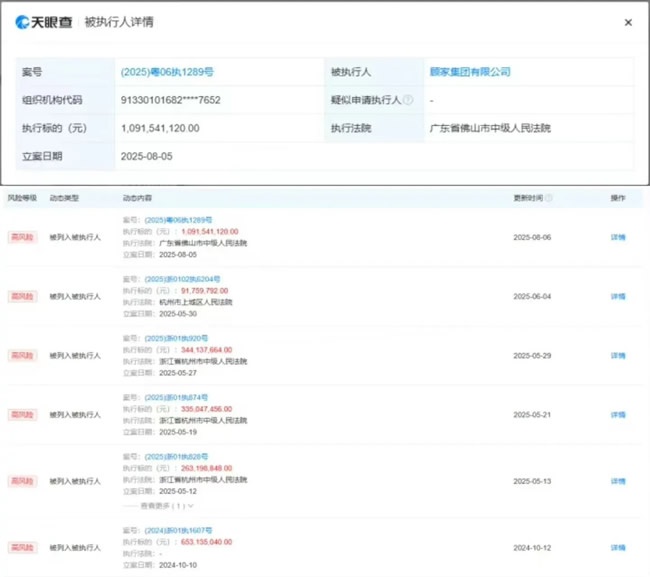
Task: Open 顾家集团有限公司 company link
Action: pyautogui.click(x=470, y=72)
